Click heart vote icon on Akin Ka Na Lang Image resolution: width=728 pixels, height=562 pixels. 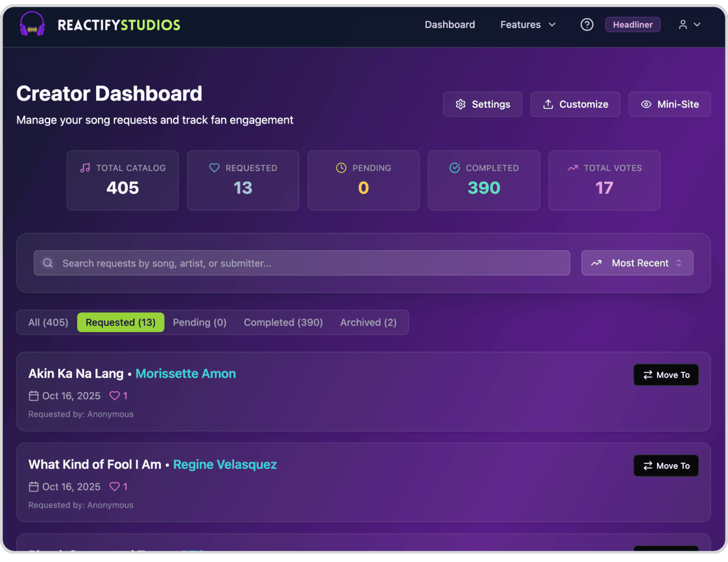115,396
